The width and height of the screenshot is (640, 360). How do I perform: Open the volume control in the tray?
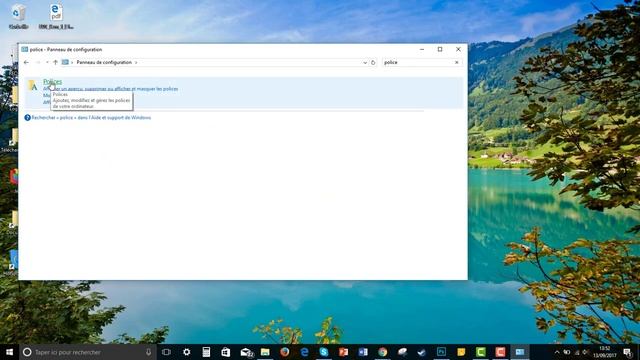pyautogui.click(x=585, y=352)
